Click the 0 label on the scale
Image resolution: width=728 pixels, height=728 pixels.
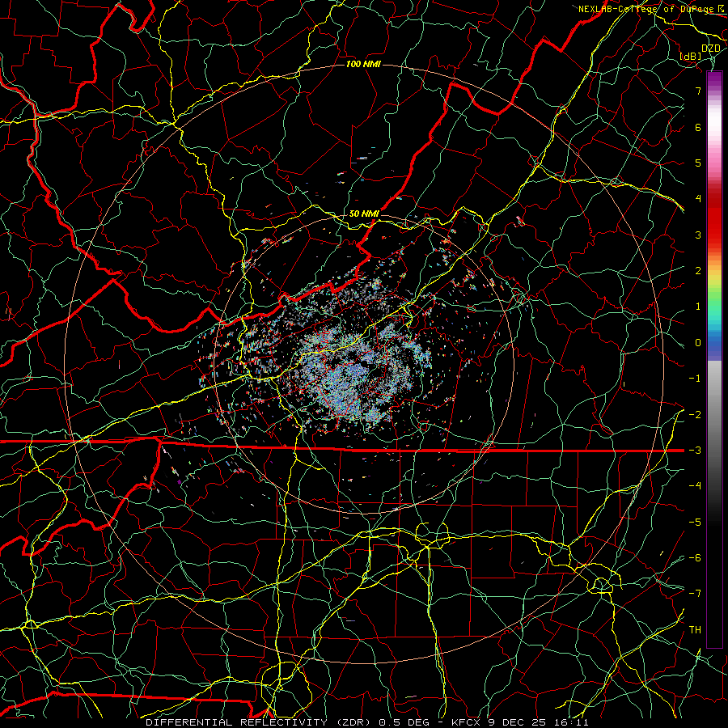(698, 343)
